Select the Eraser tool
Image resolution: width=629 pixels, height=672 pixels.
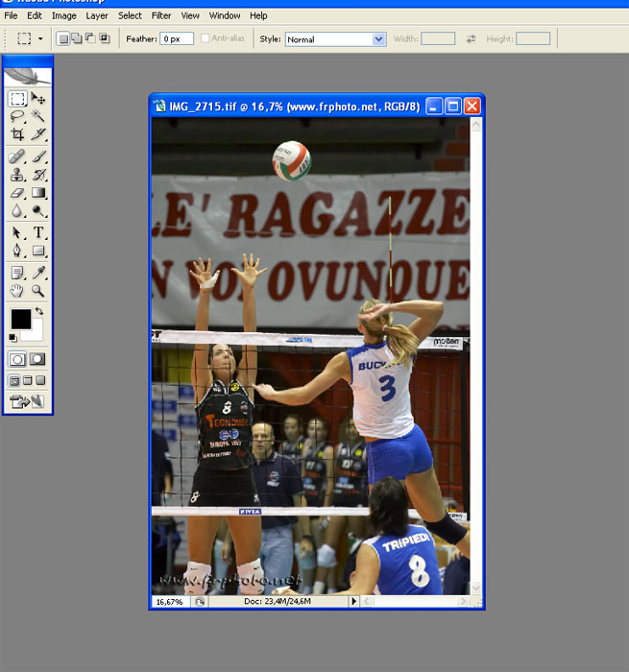pyautogui.click(x=17, y=193)
